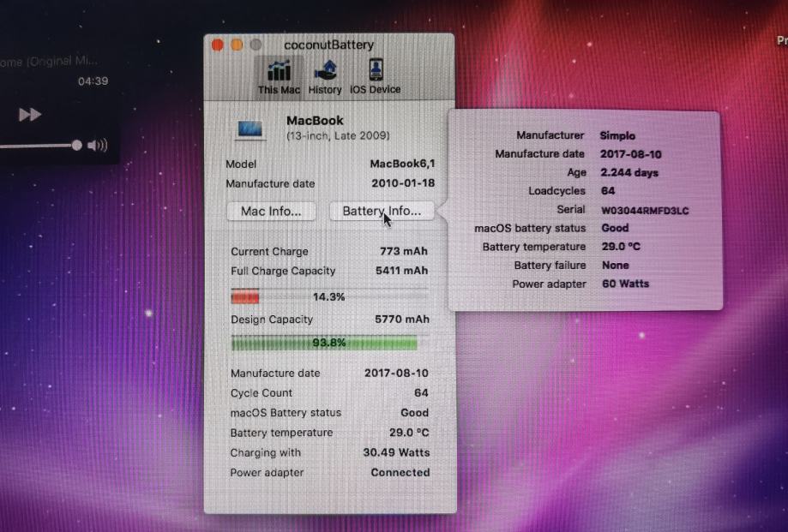
Task: Close the coconutBattery window with the red button
Action: [218, 45]
